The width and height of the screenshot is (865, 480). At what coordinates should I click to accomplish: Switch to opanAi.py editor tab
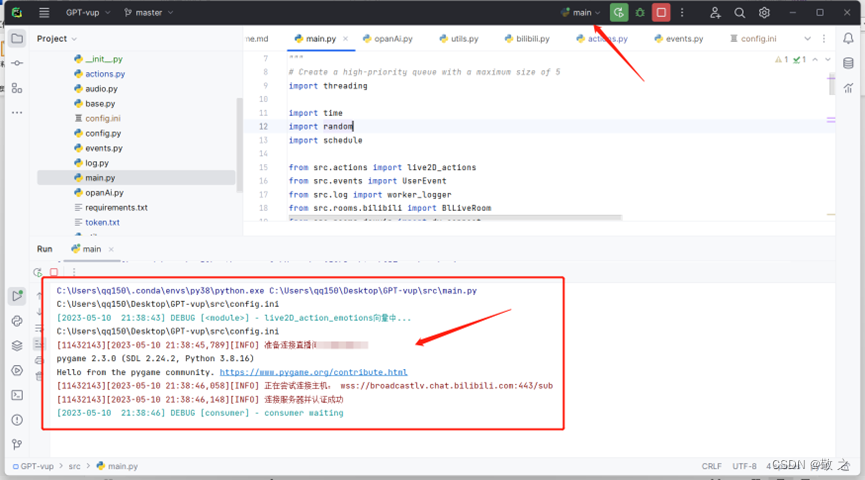388,39
